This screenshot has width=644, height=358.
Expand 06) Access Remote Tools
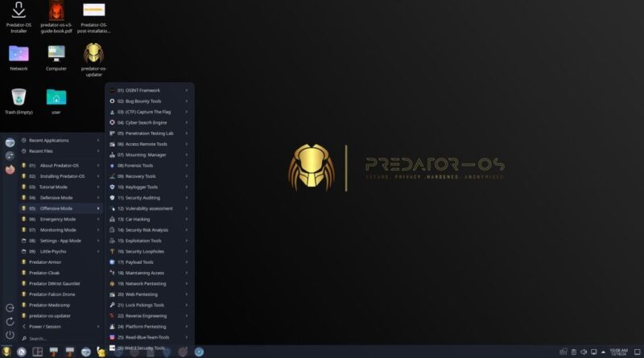[x=150, y=144]
